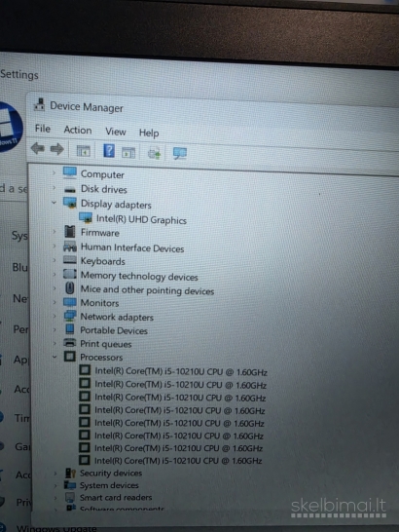This screenshot has width=399, height=532.
Task: Open the Action menu
Action: [x=78, y=130]
